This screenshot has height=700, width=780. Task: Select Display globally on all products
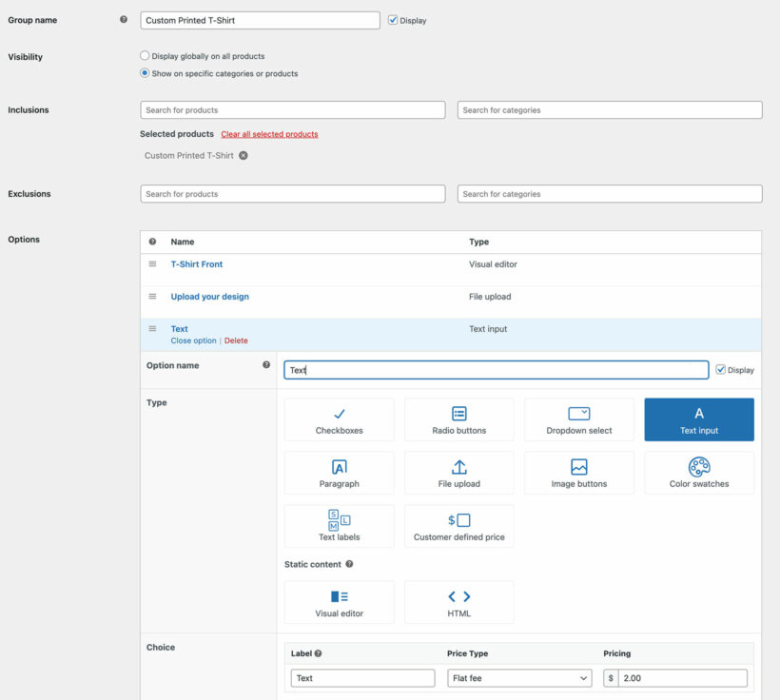[x=145, y=55]
